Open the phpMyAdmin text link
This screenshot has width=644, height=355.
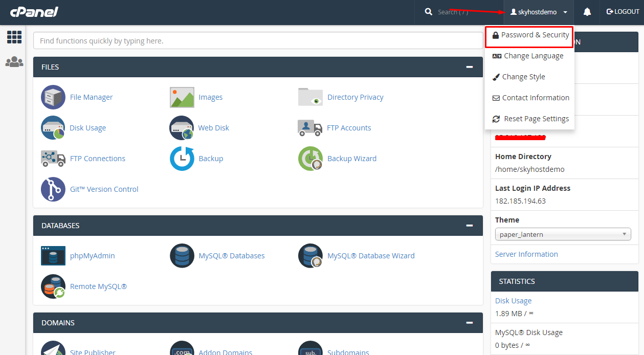point(93,256)
